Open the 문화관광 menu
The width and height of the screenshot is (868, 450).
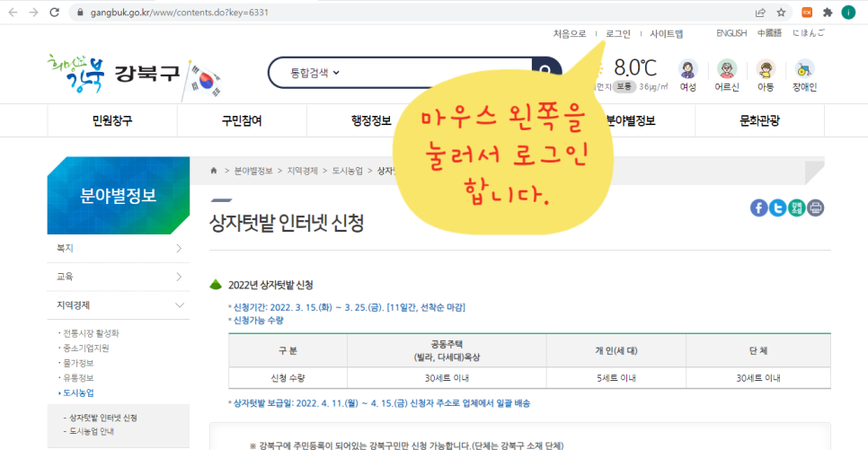coord(759,120)
